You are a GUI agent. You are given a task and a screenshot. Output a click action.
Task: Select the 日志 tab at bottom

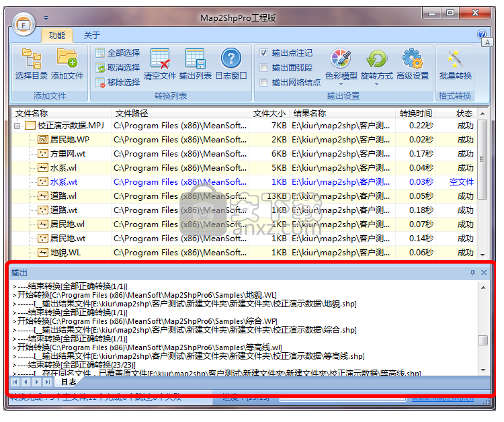pyautogui.click(x=68, y=382)
